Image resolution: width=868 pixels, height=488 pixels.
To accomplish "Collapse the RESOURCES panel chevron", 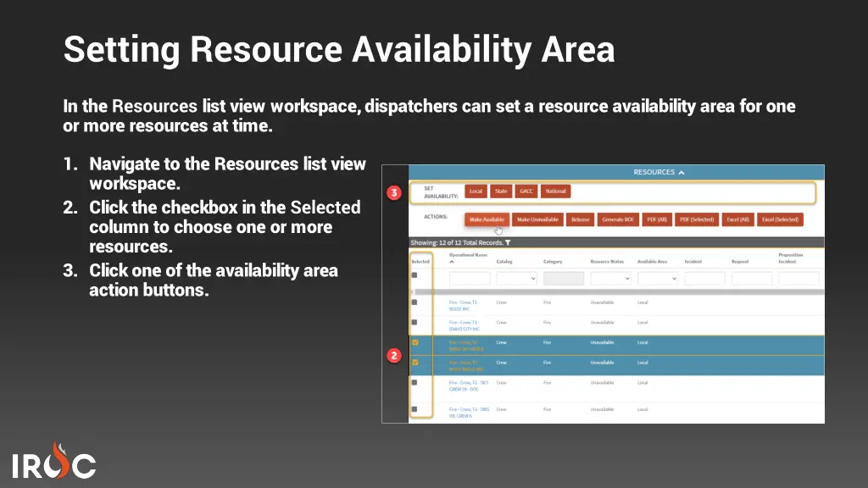I will (682, 173).
